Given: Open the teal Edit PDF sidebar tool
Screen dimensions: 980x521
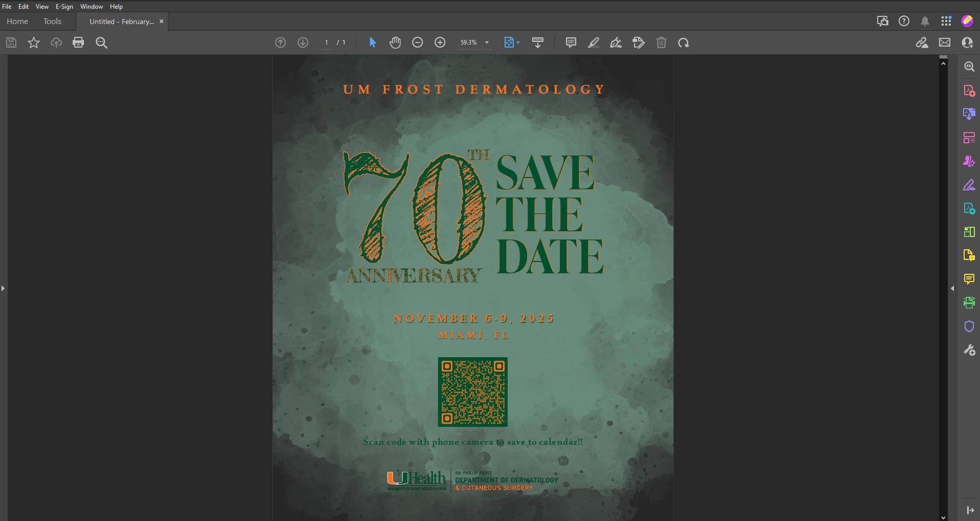Looking at the screenshot, I should pyautogui.click(x=969, y=208).
